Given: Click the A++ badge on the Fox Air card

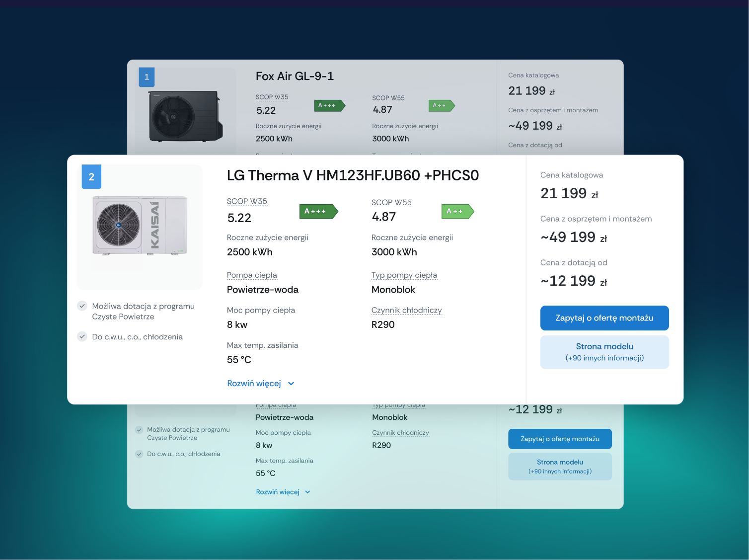Looking at the screenshot, I should tap(441, 105).
